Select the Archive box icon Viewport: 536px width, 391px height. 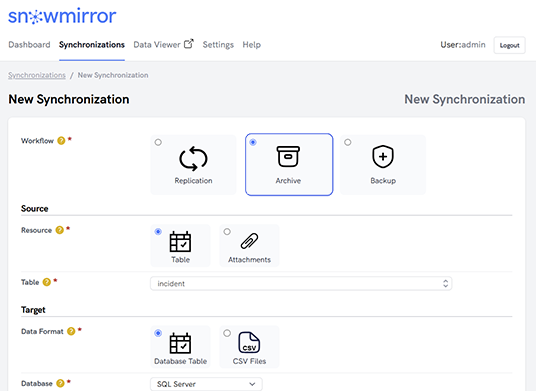click(288, 157)
